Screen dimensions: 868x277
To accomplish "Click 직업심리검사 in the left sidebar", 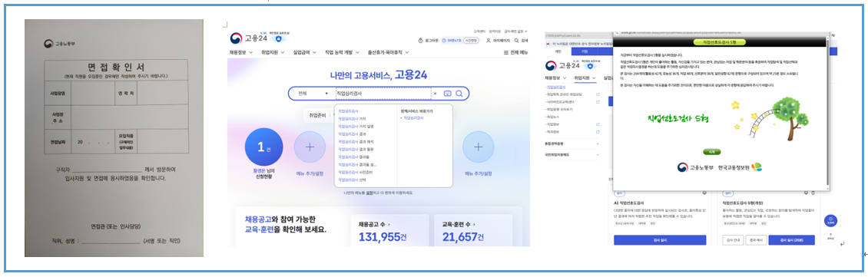I will pos(556,87).
